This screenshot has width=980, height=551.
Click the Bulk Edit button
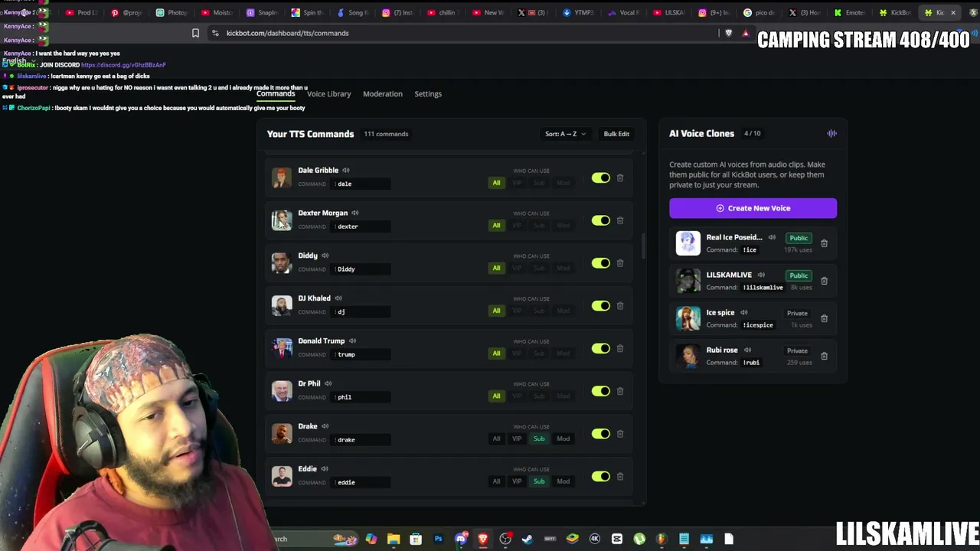tap(616, 134)
